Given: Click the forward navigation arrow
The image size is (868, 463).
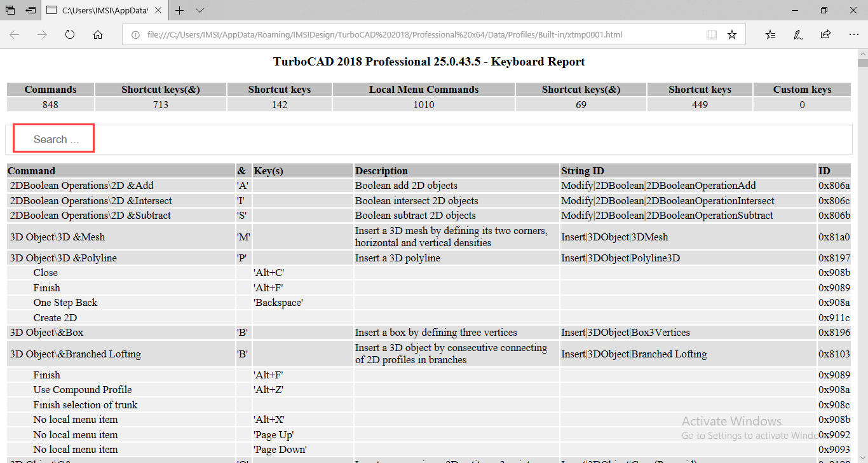Looking at the screenshot, I should [x=43, y=35].
